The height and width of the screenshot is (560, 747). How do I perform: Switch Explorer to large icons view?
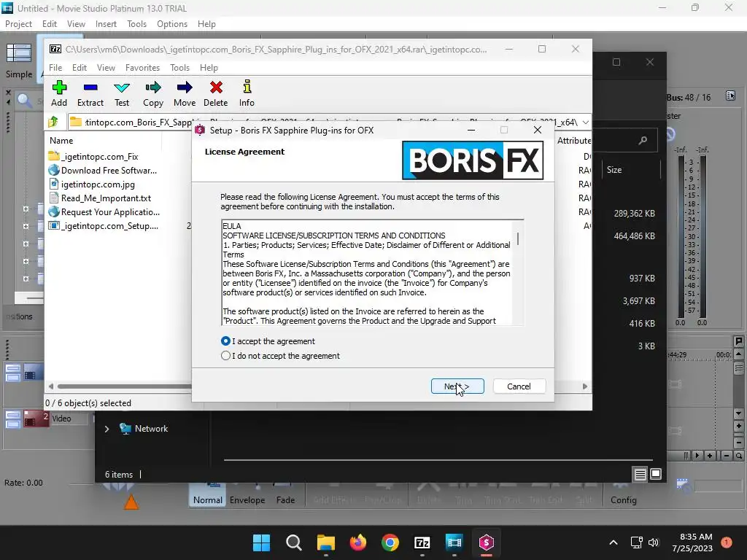(656, 474)
